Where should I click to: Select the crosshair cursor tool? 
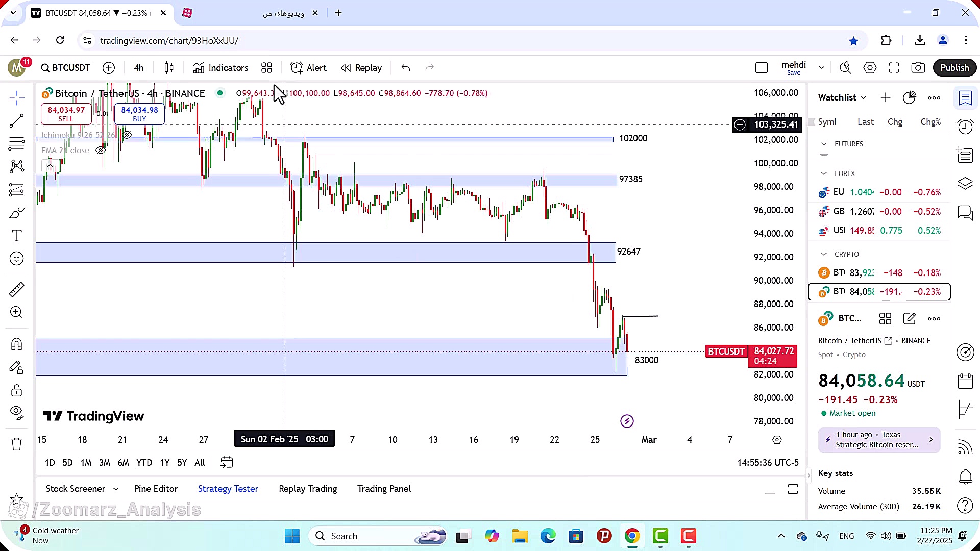pyautogui.click(x=16, y=97)
